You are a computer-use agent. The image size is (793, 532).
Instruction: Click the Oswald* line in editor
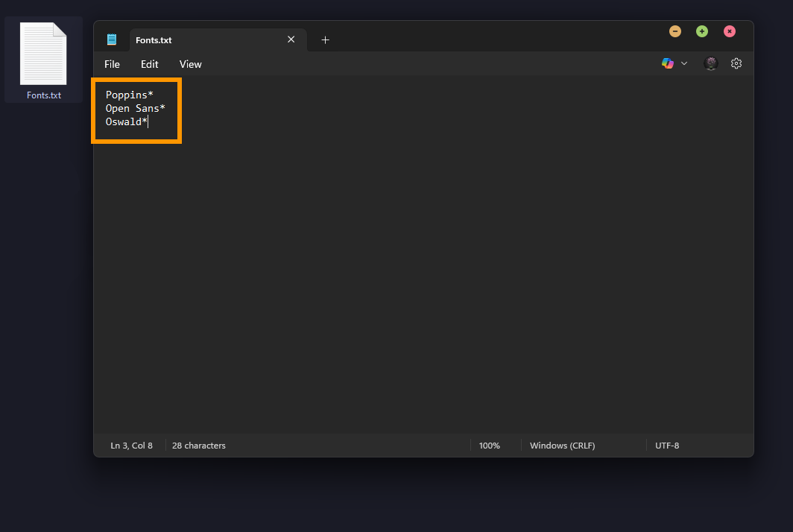pyautogui.click(x=127, y=121)
